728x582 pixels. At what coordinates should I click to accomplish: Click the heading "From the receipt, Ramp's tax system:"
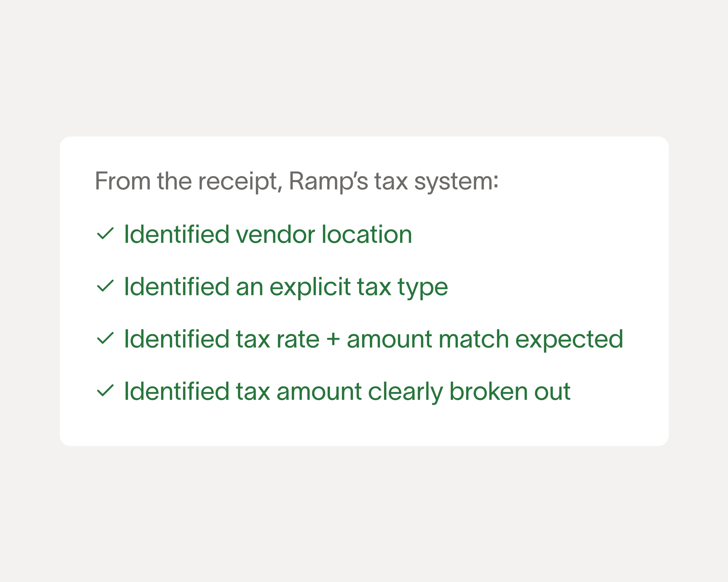pos(297,181)
